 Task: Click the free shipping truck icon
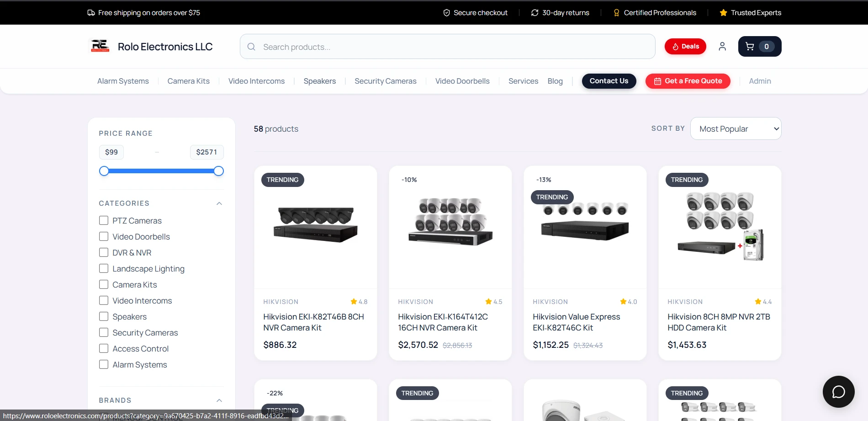[91, 13]
